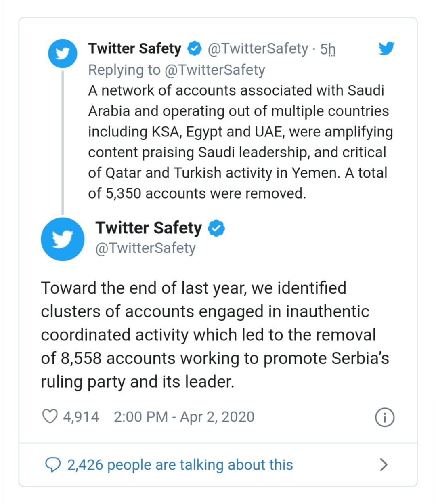The image size is (436, 504).
Task: Click the main tweet text about Serbia's ruling party
Action: point(214,335)
